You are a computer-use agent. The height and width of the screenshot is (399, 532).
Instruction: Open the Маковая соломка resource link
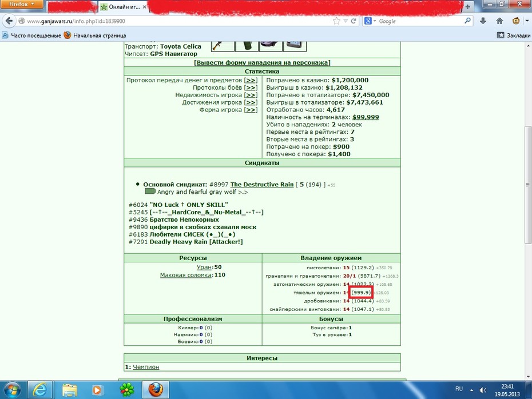pyautogui.click(x=186, y=275)
